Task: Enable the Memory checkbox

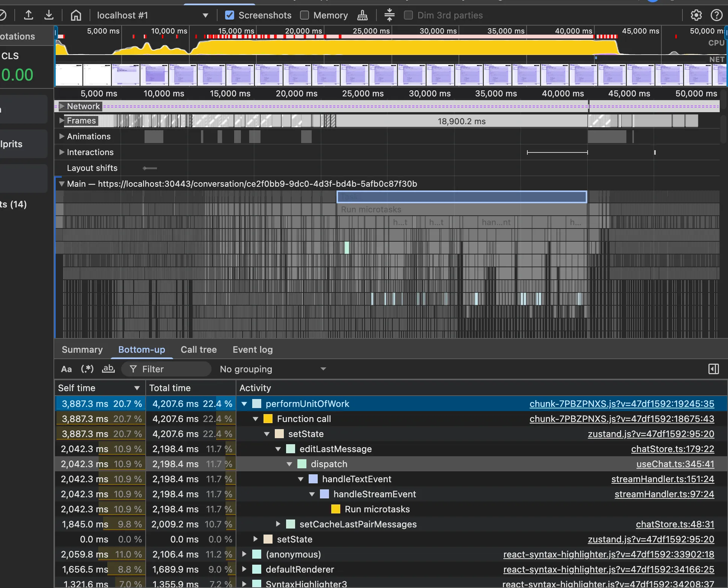Action: 305,15
